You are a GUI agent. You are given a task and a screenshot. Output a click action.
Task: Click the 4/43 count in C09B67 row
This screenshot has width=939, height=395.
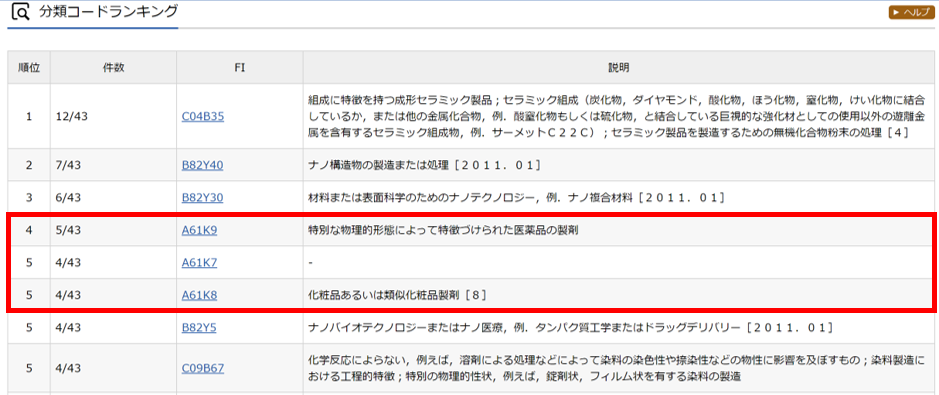click(x=69, y=368)
